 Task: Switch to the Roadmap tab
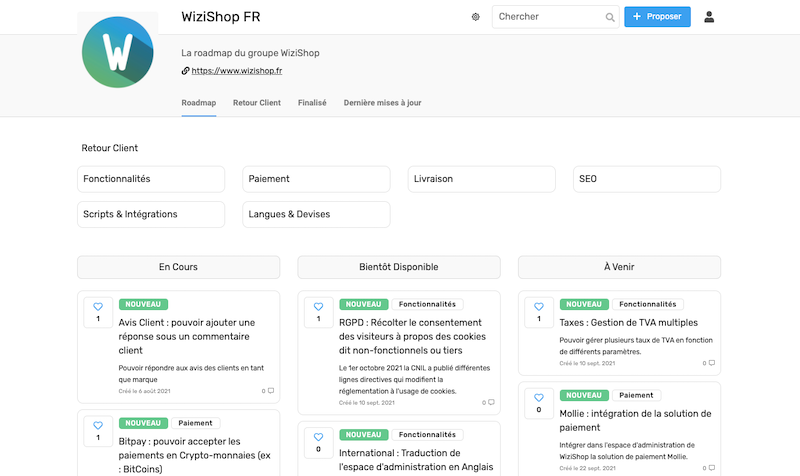[x=198, y=103]
